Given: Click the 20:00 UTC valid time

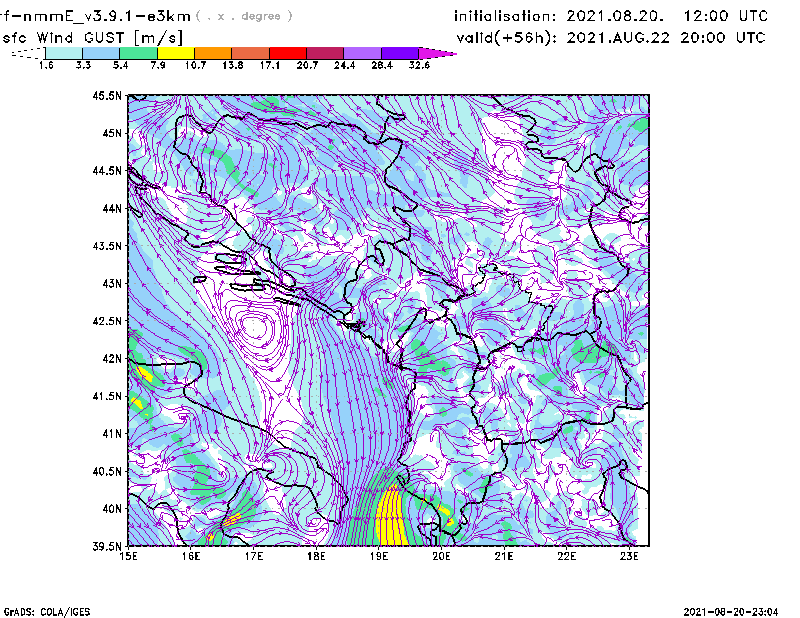Looking at the screenshot, I should tap(723, 38).
